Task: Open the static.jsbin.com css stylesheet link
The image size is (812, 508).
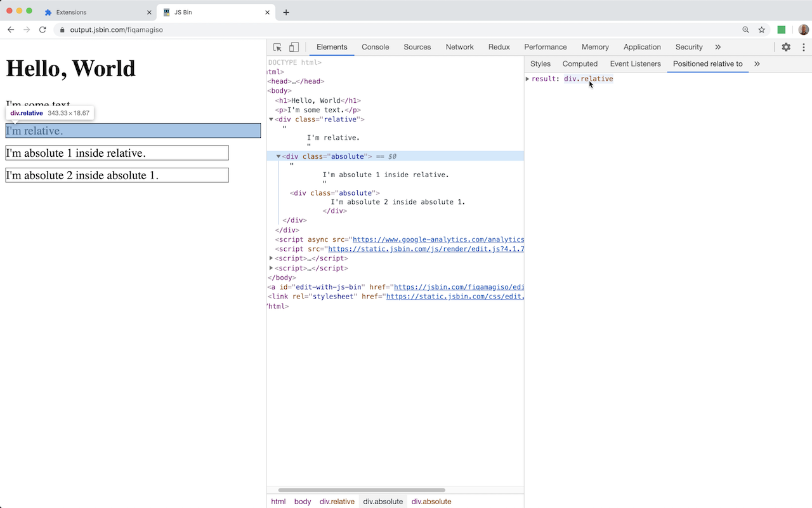Action: [x=455, y=297]
